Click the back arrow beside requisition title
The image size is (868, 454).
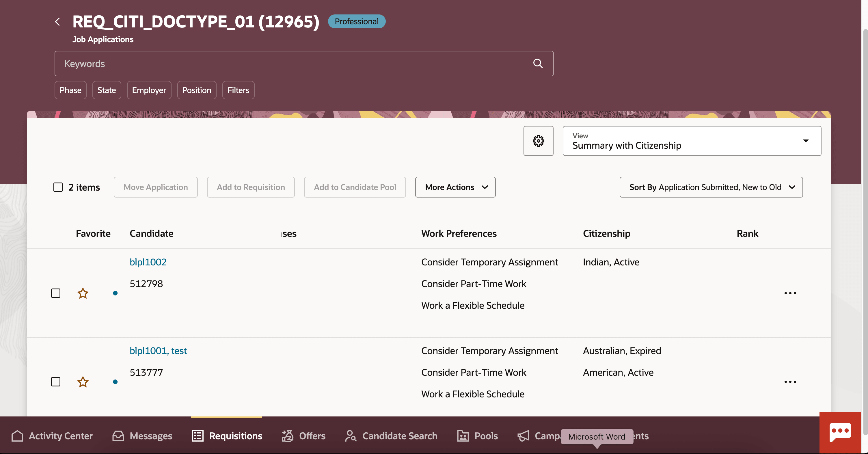click(x=58, y=22)
